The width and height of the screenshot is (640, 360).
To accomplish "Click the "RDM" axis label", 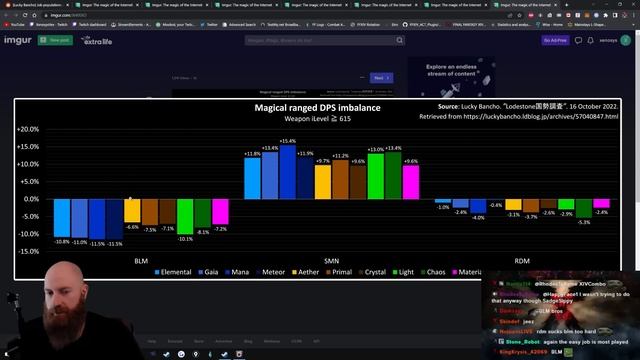I will click(x=522, y=261).
